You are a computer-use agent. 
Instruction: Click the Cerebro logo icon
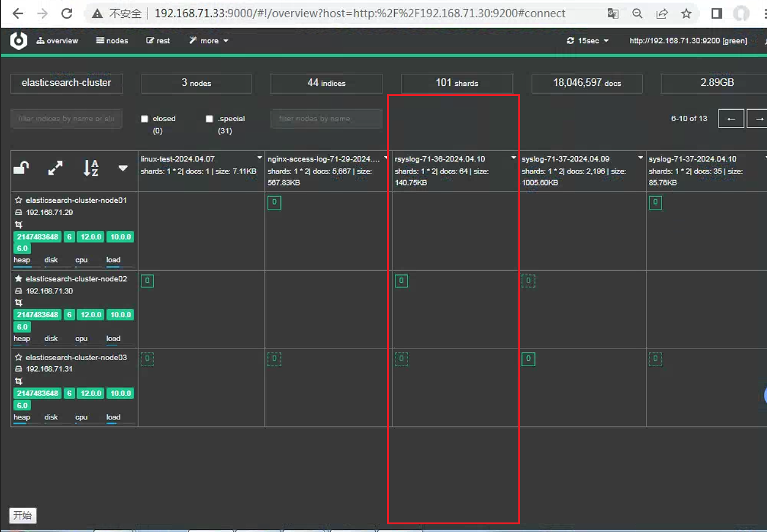pos(18,41)
